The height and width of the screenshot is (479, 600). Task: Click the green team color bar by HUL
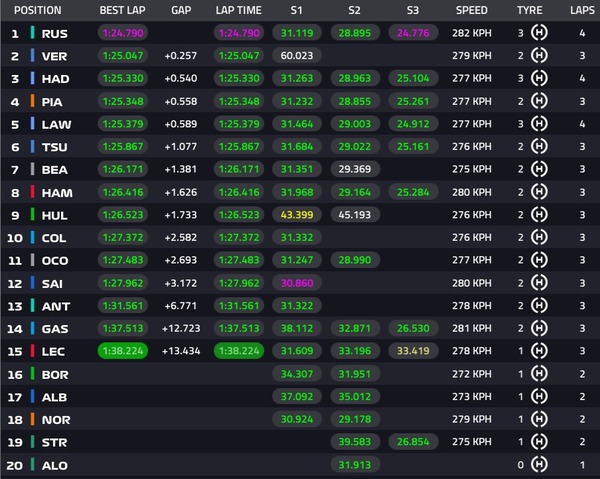(x=33, y=215)
